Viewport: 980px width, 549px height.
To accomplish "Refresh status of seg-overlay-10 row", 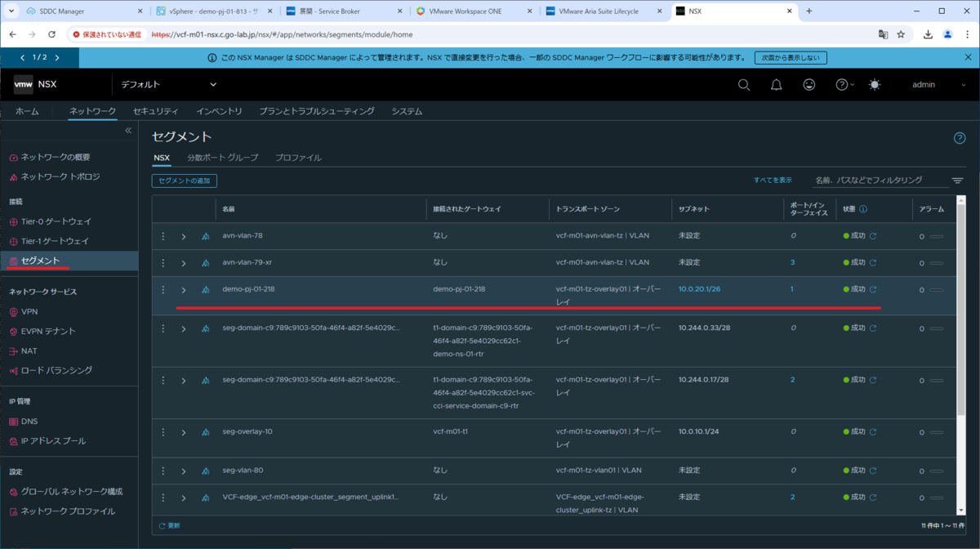I will tap(873, 431).
